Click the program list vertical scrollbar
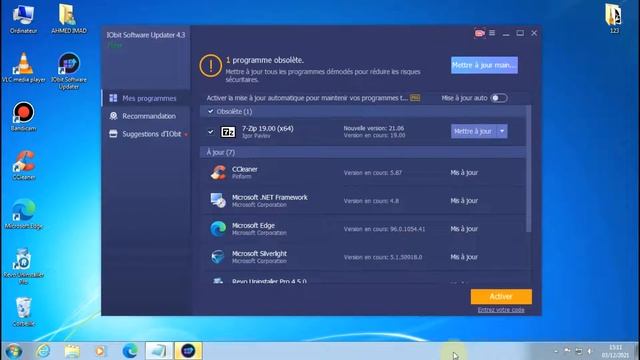 pos(529,168)
